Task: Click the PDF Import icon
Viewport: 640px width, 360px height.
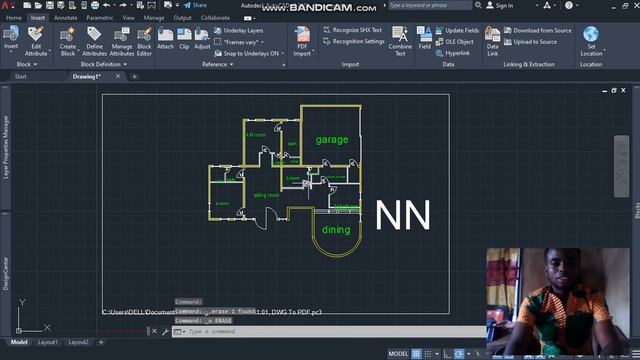Action: pos(302,35)
